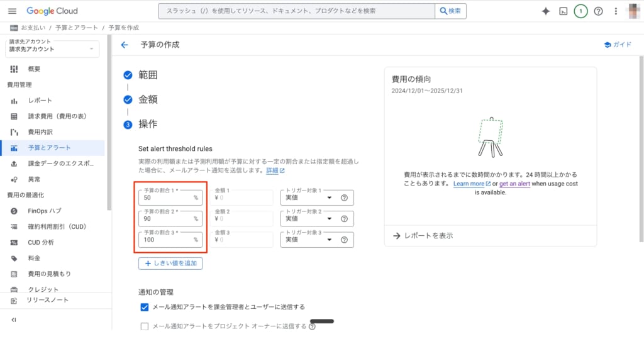The height and width of the screenshot is (339, 644).
Task: Edit 予算の割合 3 field showing 100
Action: pos(170,240)
